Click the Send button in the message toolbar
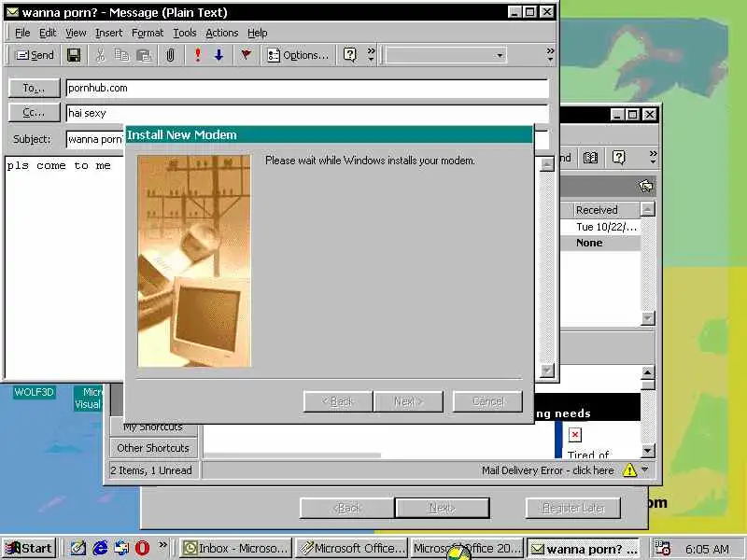The height and width of the screenshot is (560, 747). click(35, 55)
